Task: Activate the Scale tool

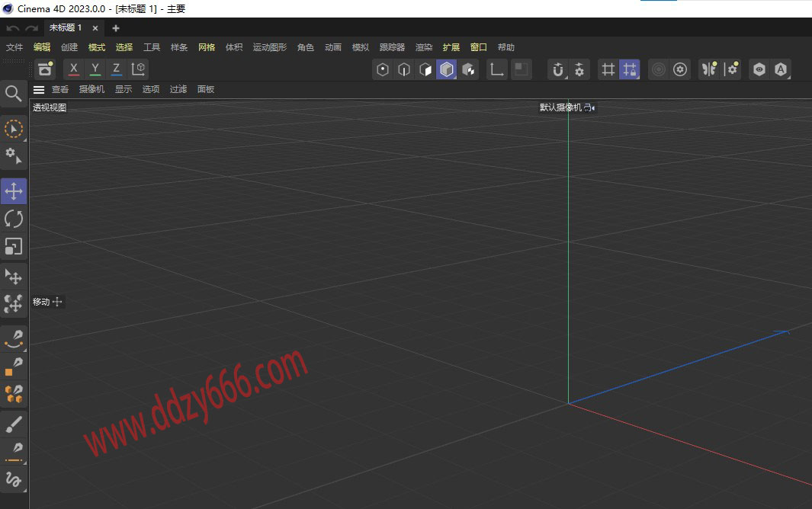Action: click(14, 246)
